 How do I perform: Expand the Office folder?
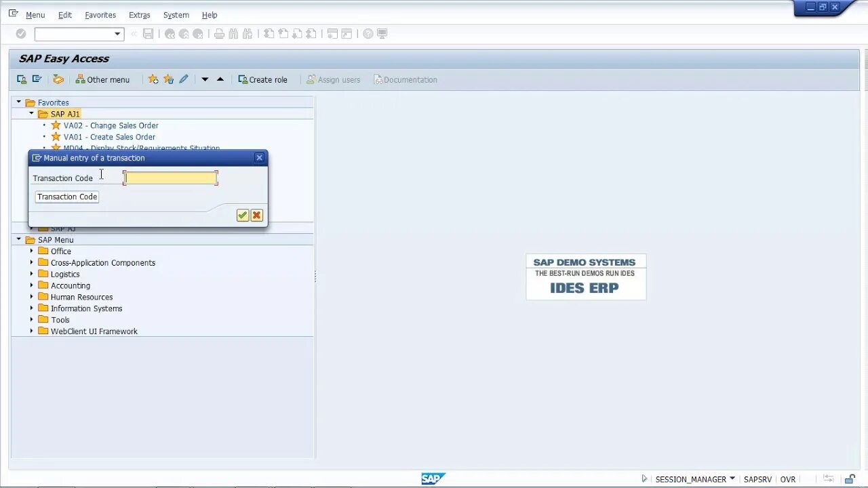[x=31, y=251]
